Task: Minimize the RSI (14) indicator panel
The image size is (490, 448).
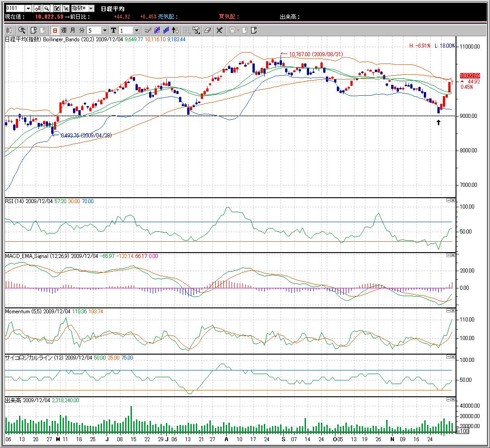Action: [x=448, y=200]
